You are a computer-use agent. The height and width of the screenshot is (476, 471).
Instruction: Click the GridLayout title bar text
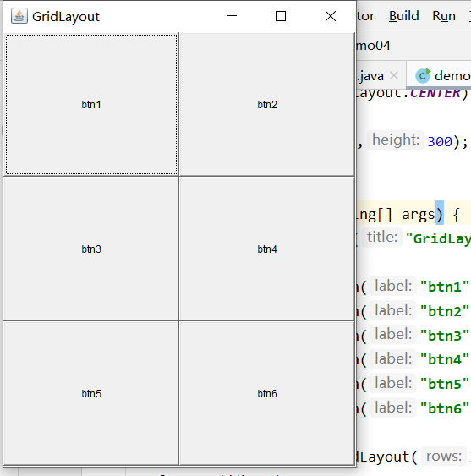coord(66,17)
